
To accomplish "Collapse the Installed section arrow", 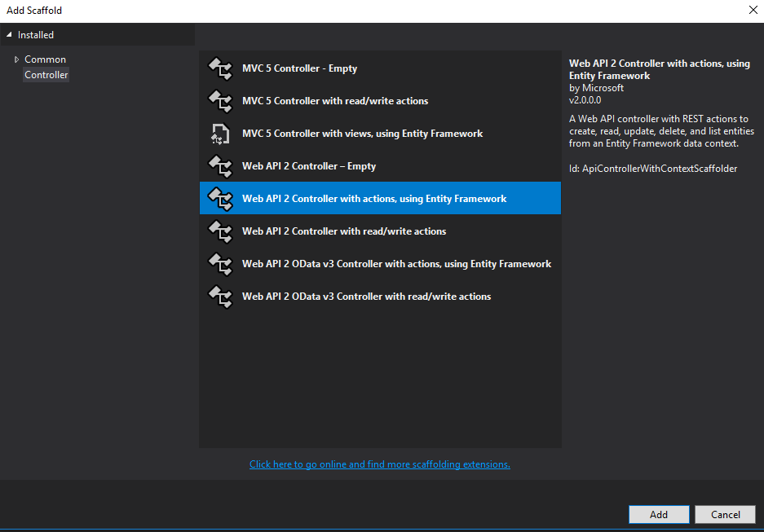I will 10,35.
